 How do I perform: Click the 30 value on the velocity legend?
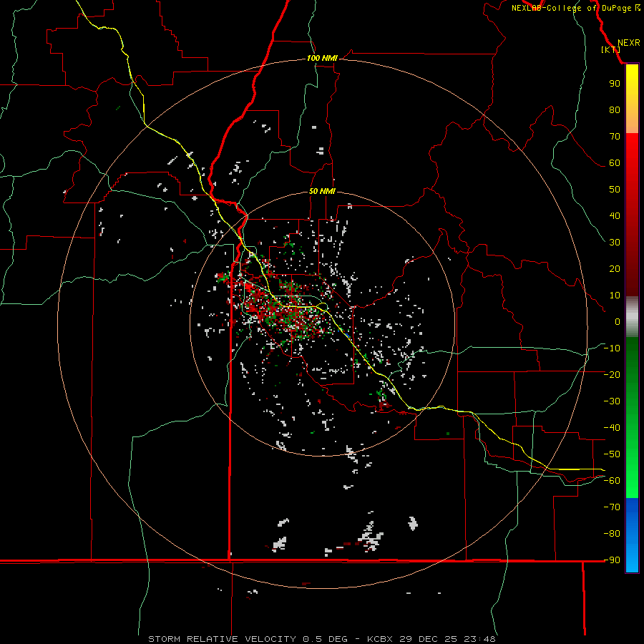(615, 243)
